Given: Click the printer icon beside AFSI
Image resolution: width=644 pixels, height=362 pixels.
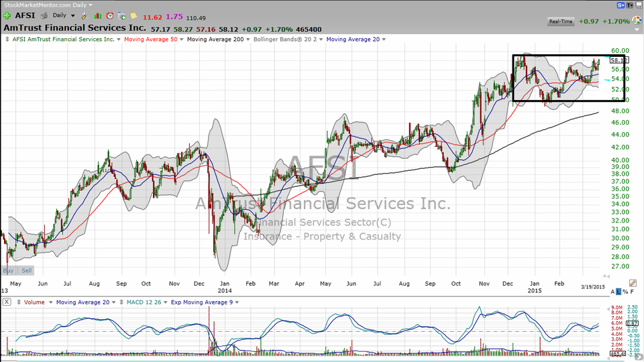Looking at the screenshot, I should click(44, 15).
